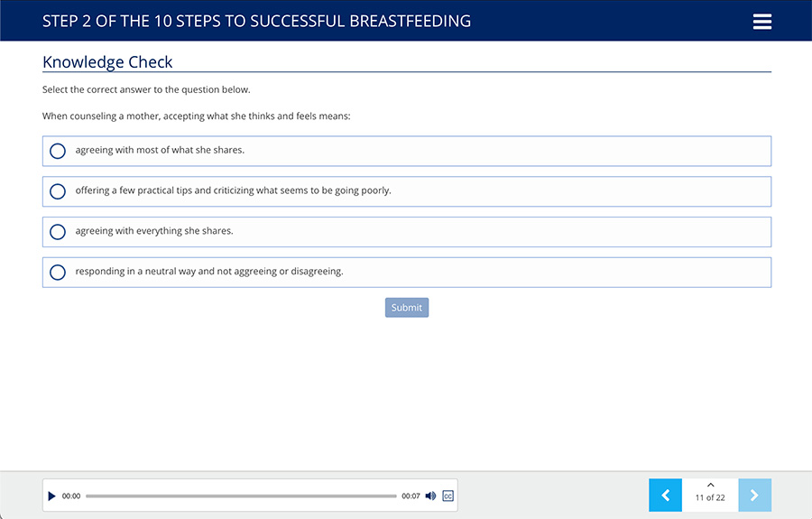The width and height of the screenshot is (812, 519).
Task: Toggle closed captions with the CC icon
Action: tap(448, 496)
